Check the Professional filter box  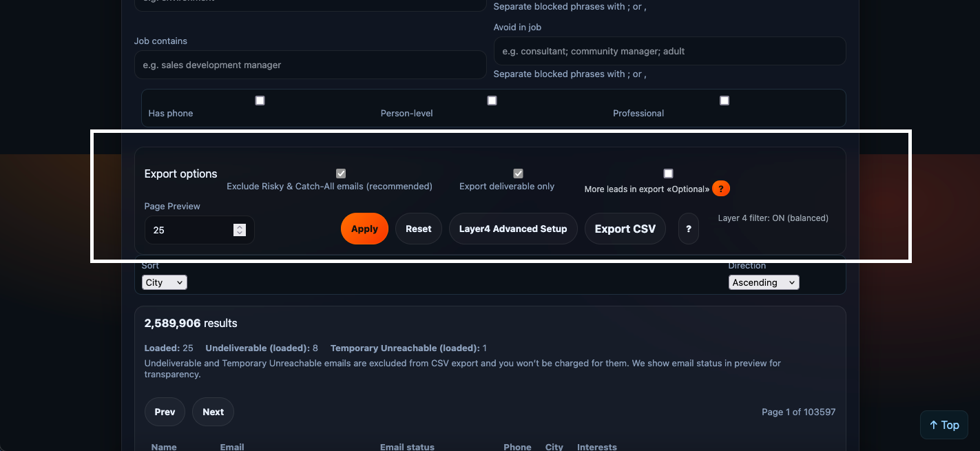(x=724, y=100)
